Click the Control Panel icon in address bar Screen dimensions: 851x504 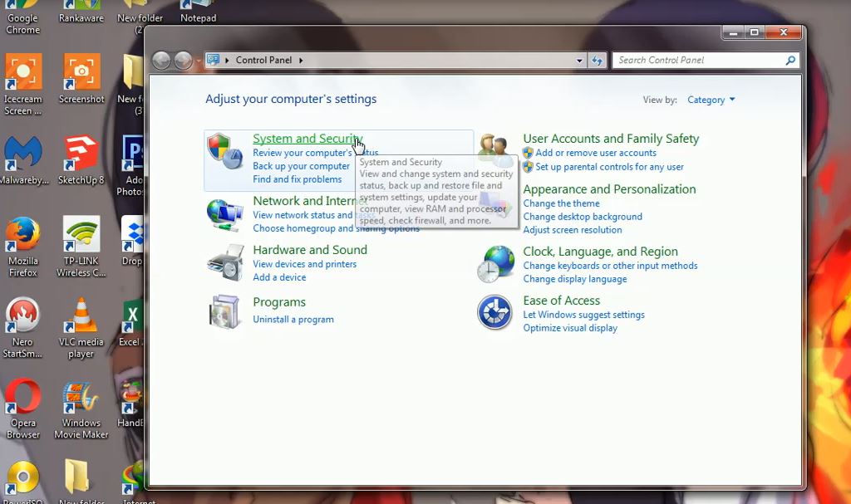(x=214, y=60)
